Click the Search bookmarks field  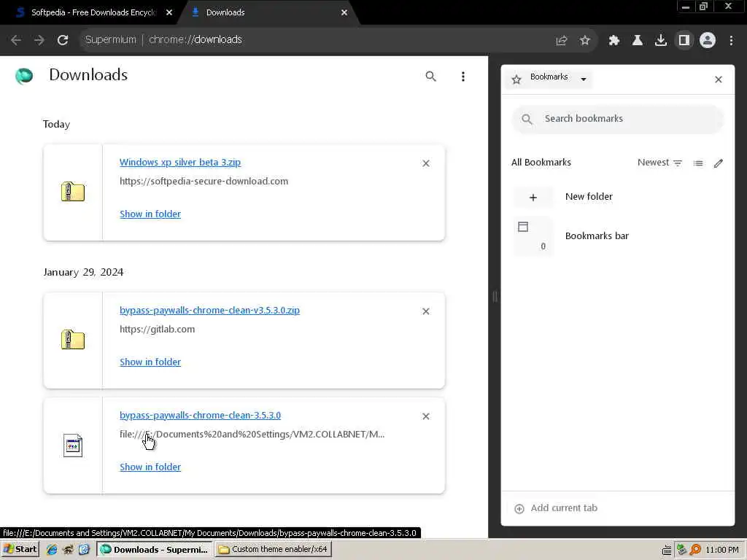click(618, 119)
